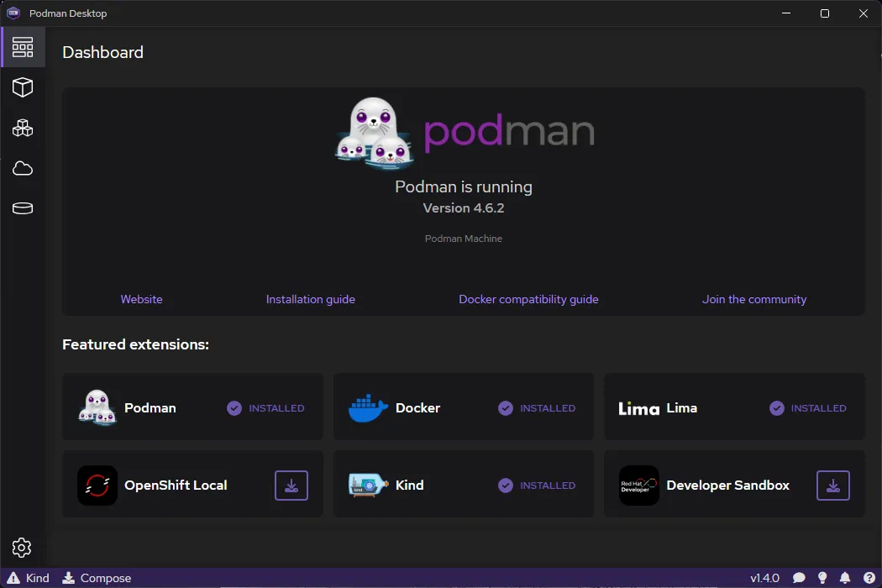
Task: Install the Developer Sandbox extension
Action: click(833, 485)
